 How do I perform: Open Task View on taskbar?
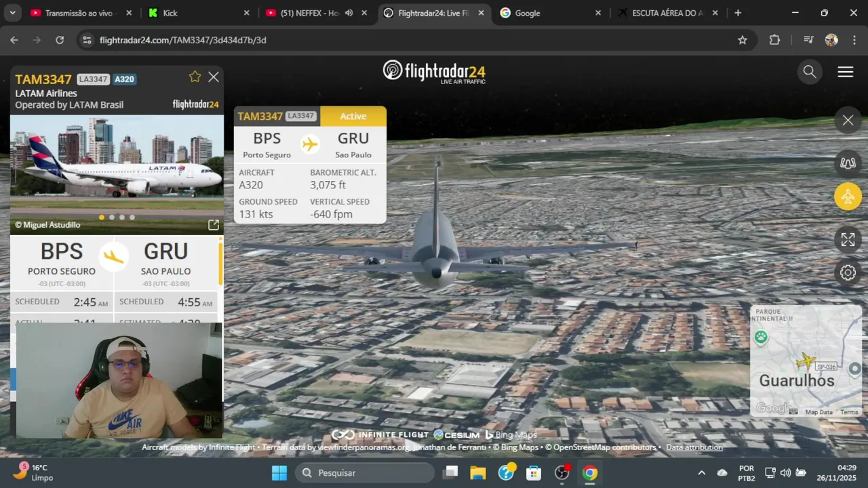(450, 472)
